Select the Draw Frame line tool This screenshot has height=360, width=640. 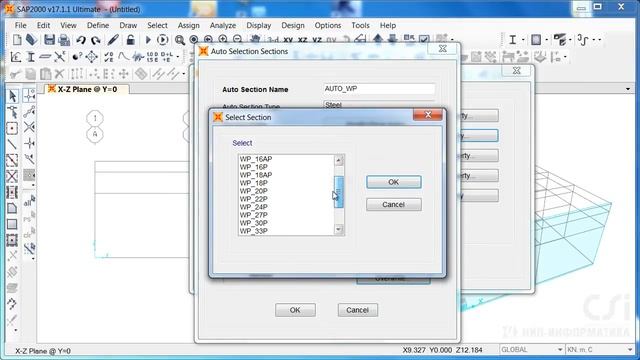tap(12, 144)
